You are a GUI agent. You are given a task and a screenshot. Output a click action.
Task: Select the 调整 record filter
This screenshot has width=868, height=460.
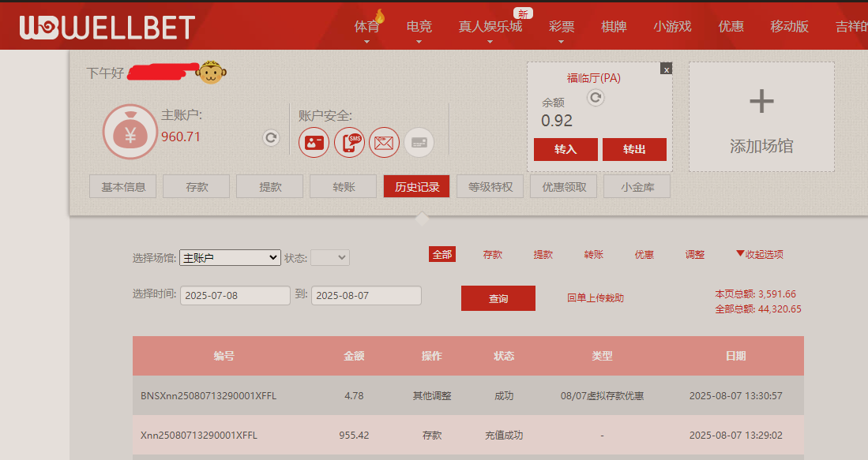pyautogui.click(x=694, y=254)
